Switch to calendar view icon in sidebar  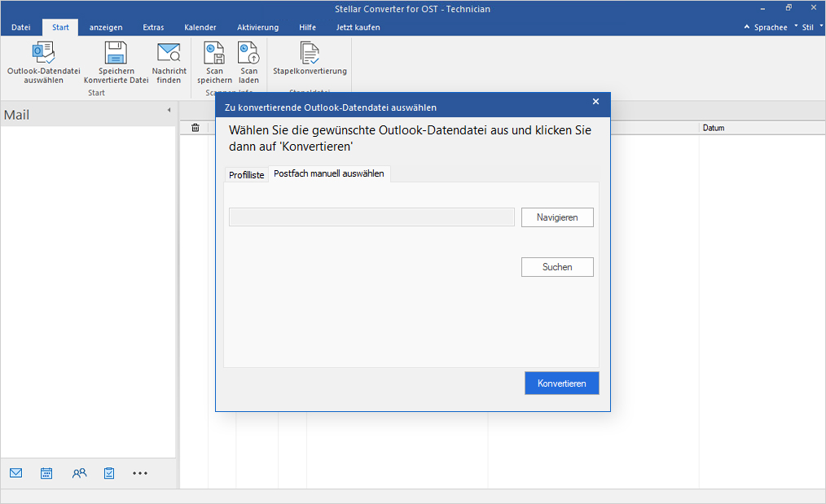pyautogui.click(x=46, y=473)
